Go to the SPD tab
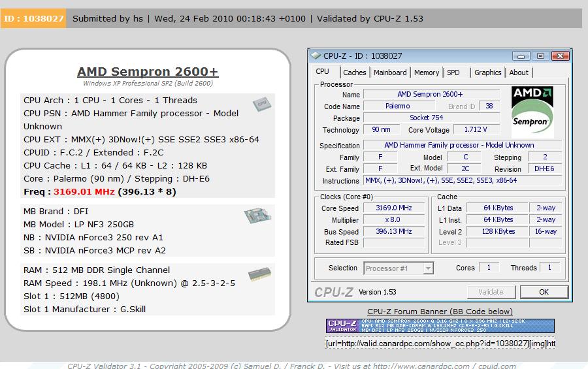This screenshot has height=369, width=588. click(453, 72)
